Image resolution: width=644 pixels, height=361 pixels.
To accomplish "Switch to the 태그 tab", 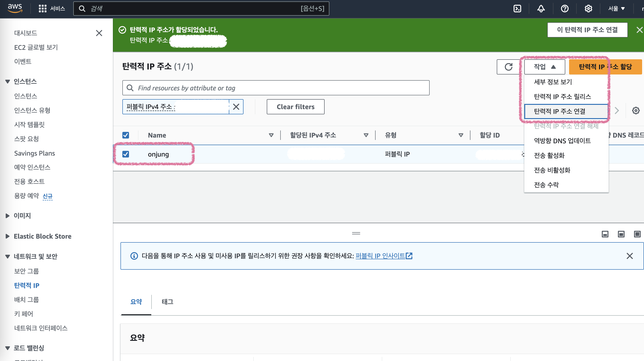I will [x=167, y=302].
